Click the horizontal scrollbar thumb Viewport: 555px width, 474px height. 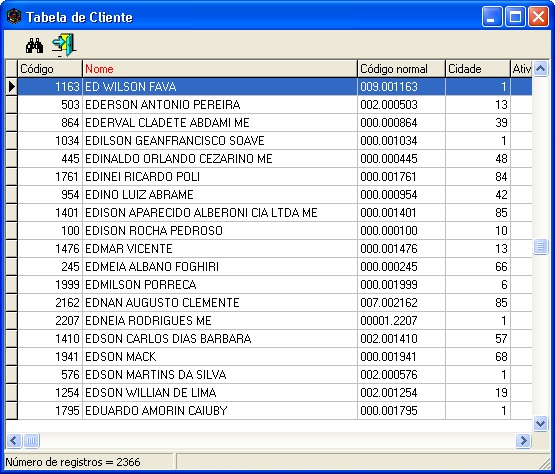[31, 441]
